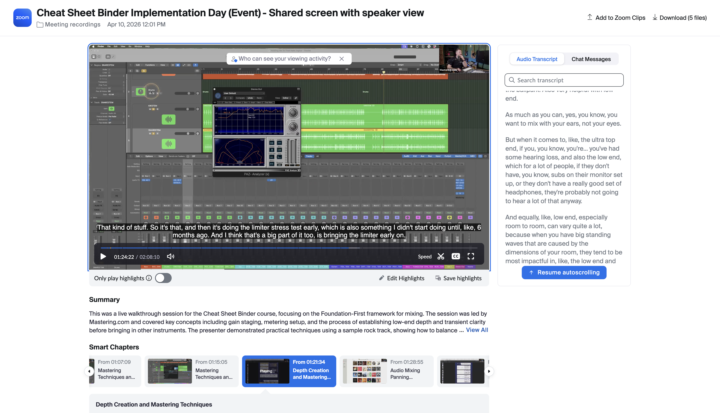Jump to transcript paragraph 'And equally, like, low end'
The height and width of the screenshot is (413, 720).
(563, 239)
